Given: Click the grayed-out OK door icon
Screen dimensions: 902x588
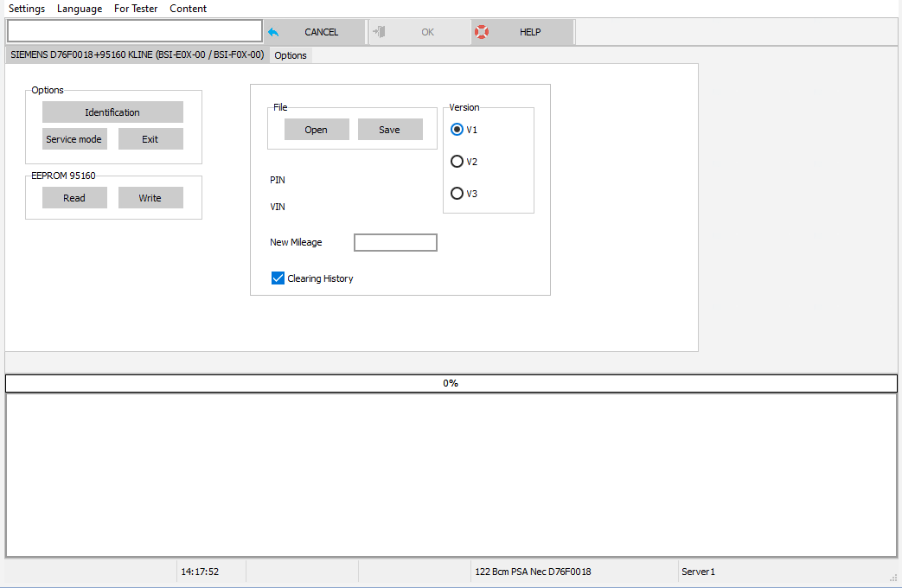Looking at the screenshot, I should click(x=379, y=32).
